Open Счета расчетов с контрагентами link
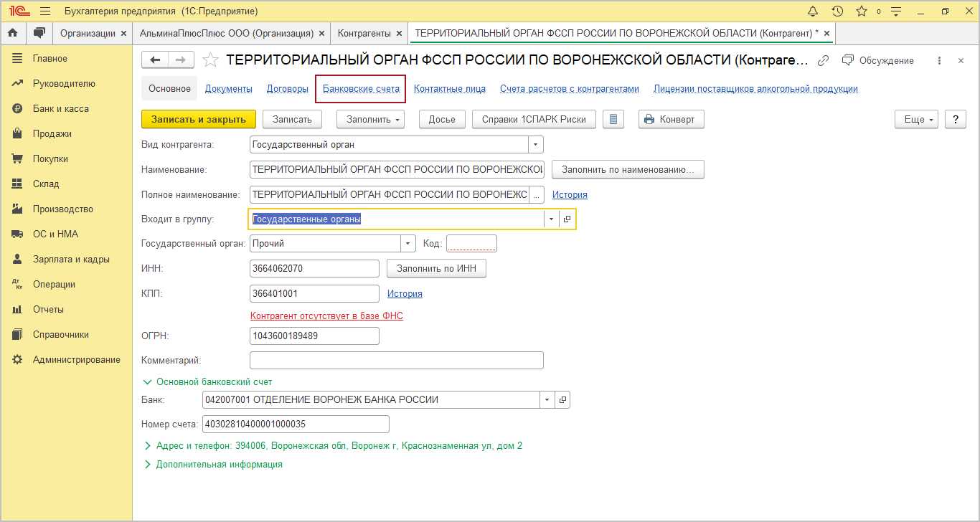 (570, 89)
